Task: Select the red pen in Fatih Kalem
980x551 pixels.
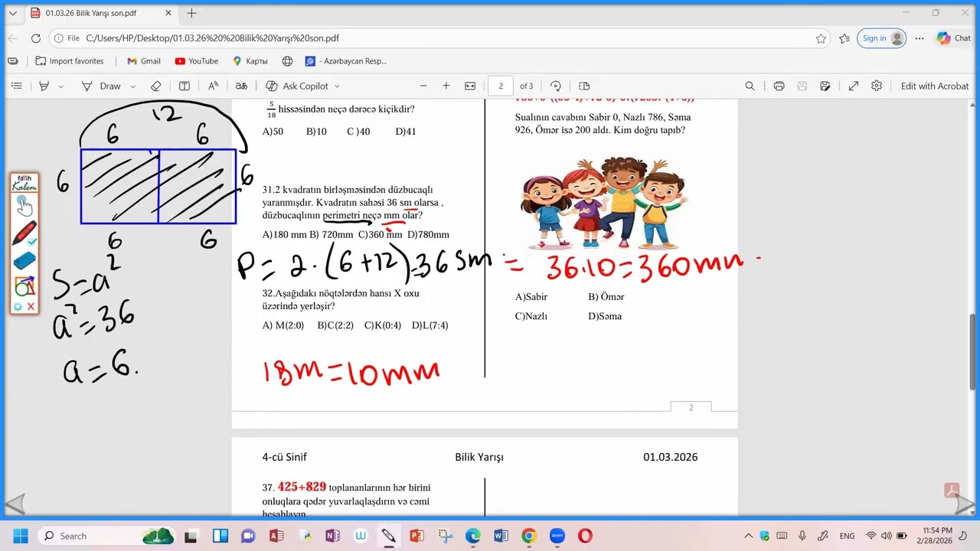Action: [24, 233]
